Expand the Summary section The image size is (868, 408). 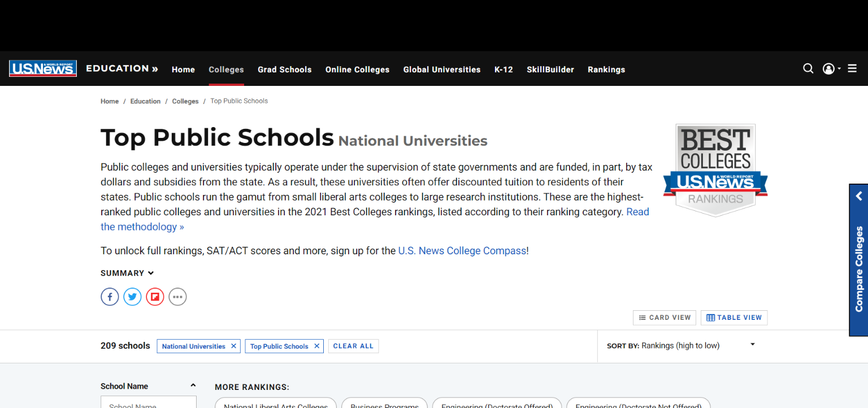[x=127, y=273]
